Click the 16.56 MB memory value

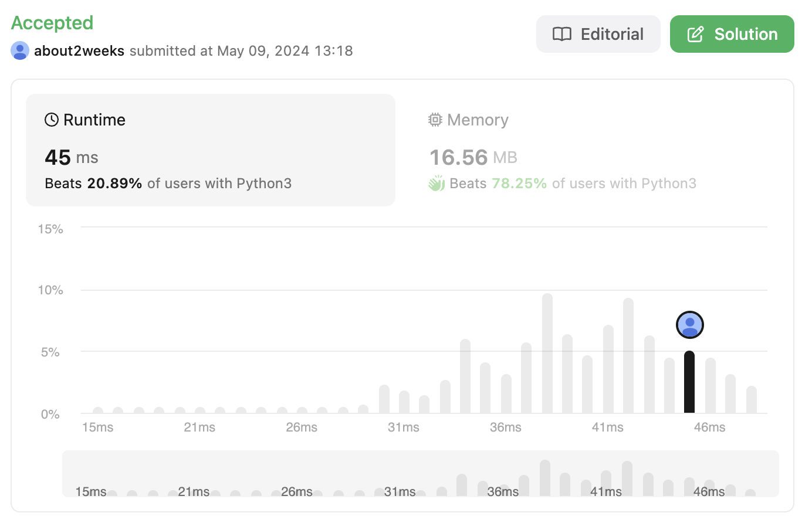[473, 157]
